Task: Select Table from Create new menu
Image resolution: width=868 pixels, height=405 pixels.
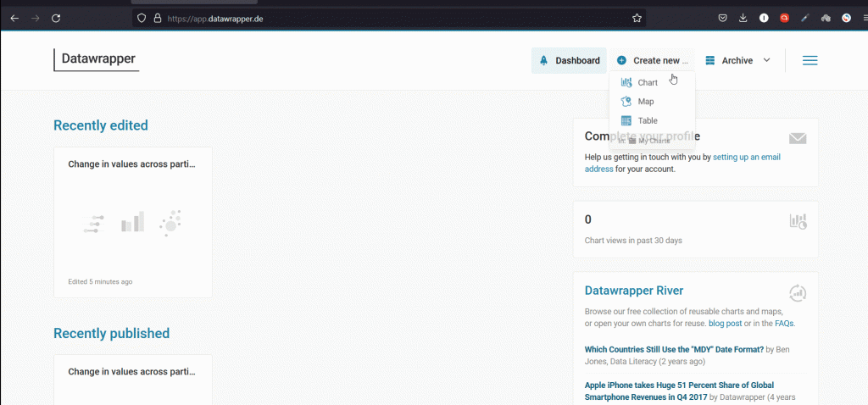Action: (648, 120)
